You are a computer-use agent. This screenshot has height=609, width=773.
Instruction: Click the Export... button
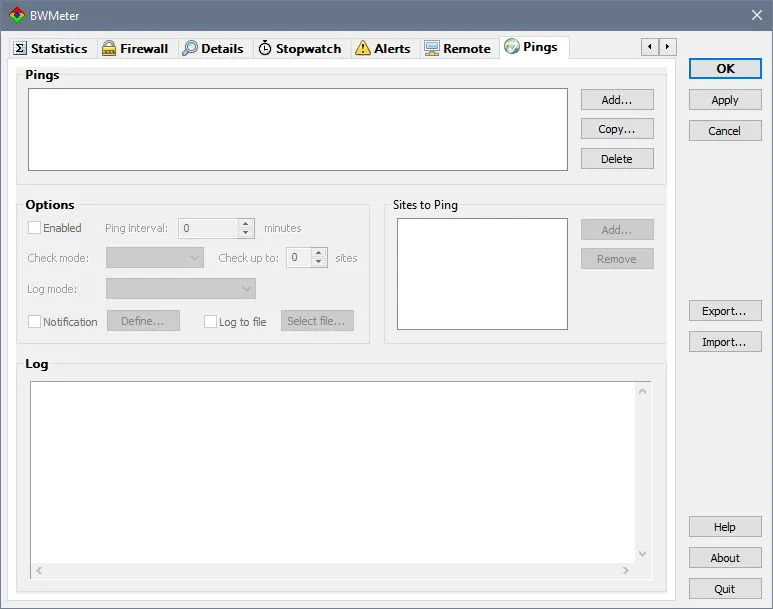pyautogui.click(x=725, y=311)
